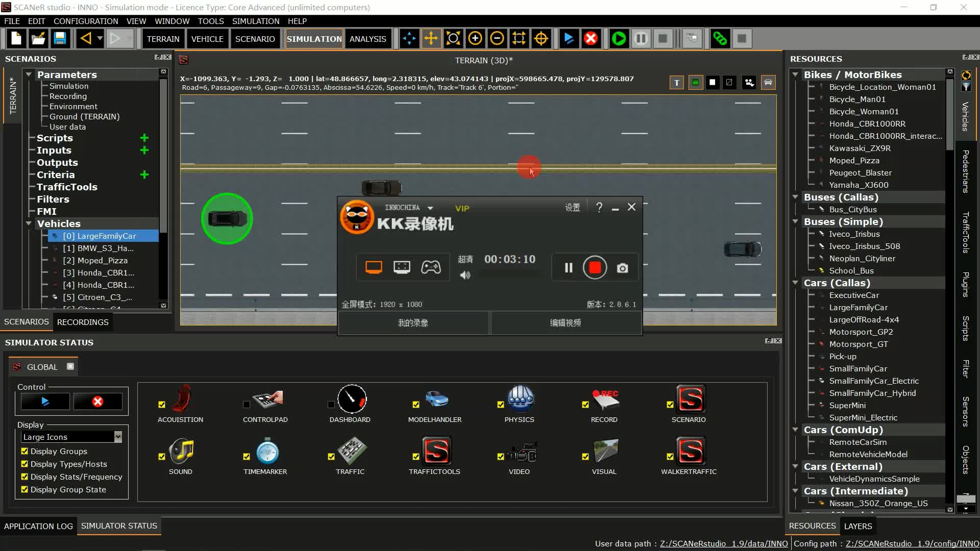
Task: Switch to the RECORDINGS tab
Action: pos(83,322)
